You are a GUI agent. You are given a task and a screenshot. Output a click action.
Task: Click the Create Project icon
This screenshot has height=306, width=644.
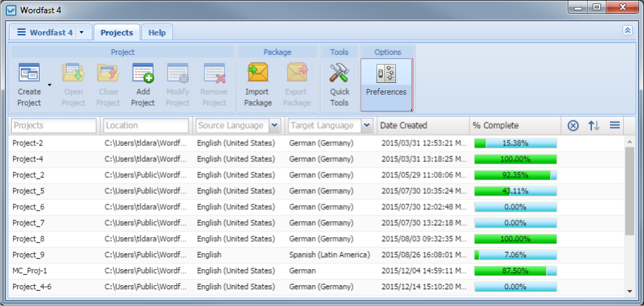(29, 73)
